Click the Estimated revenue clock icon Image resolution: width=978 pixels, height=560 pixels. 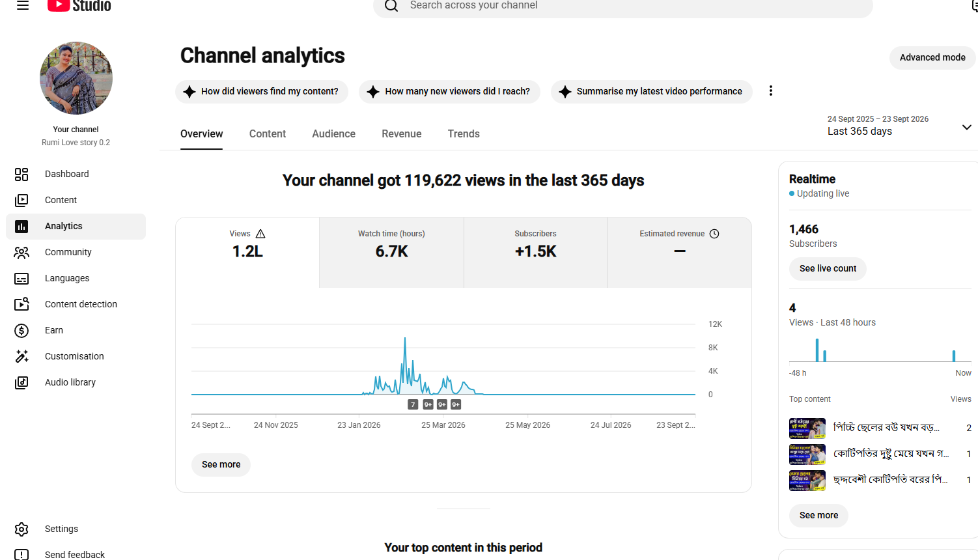pos(714,234)
